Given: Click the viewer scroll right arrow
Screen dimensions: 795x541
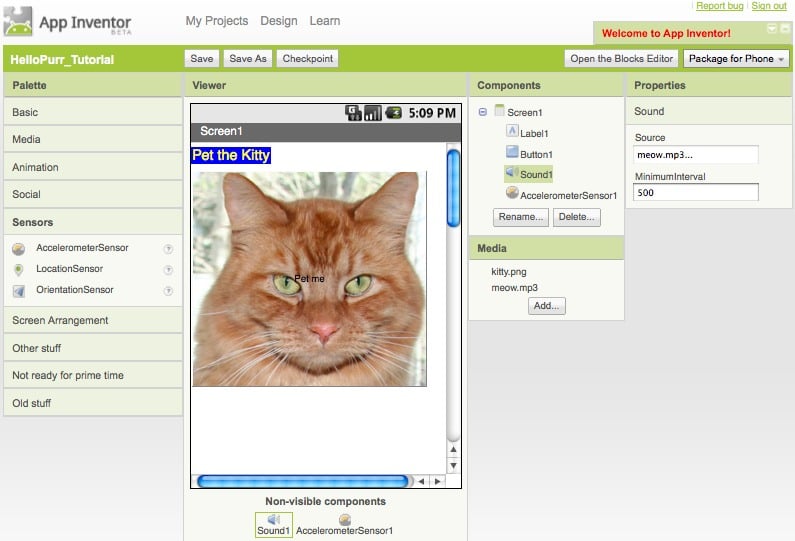Looking at the screenshot, I should pyautogui.click(x=437, y=481).
